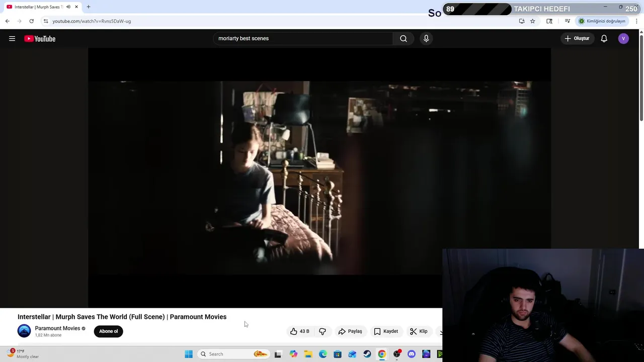Image resolution: width=644 pixels, height=362 pixels.
Task: Click the browser forward arrow
Action: (x=19, y=21)
